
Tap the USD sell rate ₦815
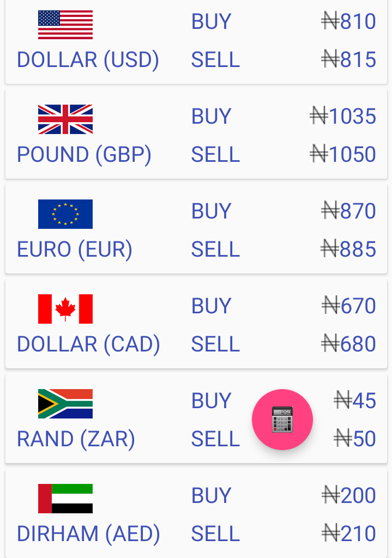pyautogui.click(x=348, y=59)
